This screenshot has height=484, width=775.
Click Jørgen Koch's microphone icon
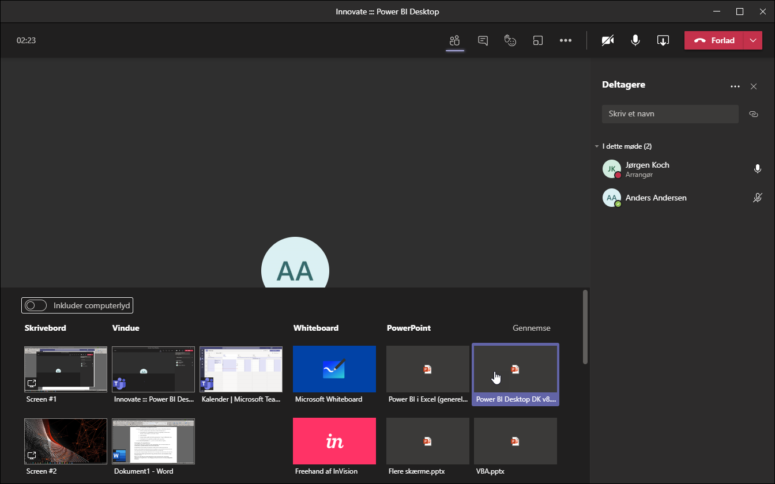pos(757,169)
